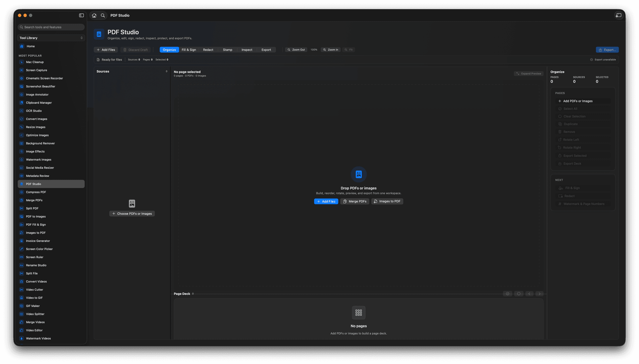Switch to the Stamp tab
This screenshot has height=364, width=639.
coord(228,50)
